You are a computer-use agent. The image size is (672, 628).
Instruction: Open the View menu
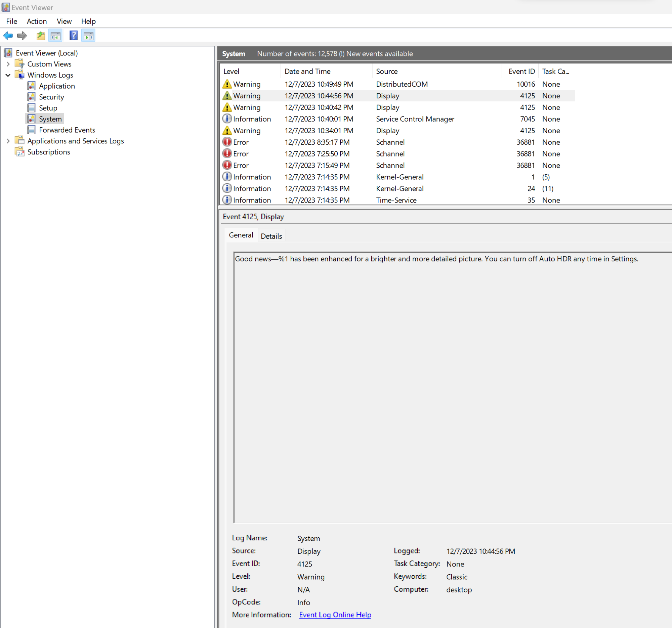tap(64, 21)
